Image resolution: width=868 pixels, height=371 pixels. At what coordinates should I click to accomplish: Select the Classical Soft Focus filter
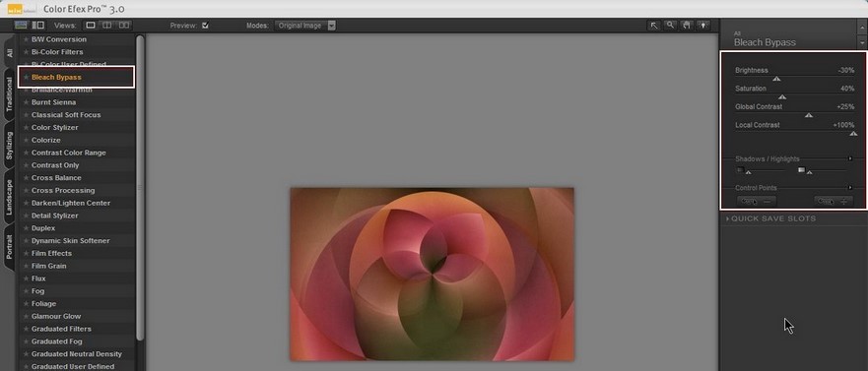78,115
